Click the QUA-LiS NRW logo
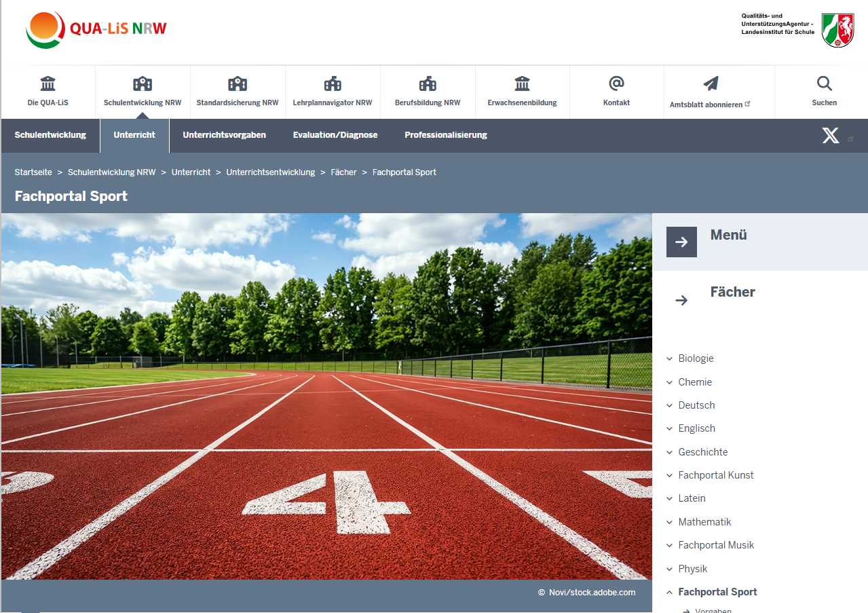This screenshot has width=868, height=613. point(96,31)
